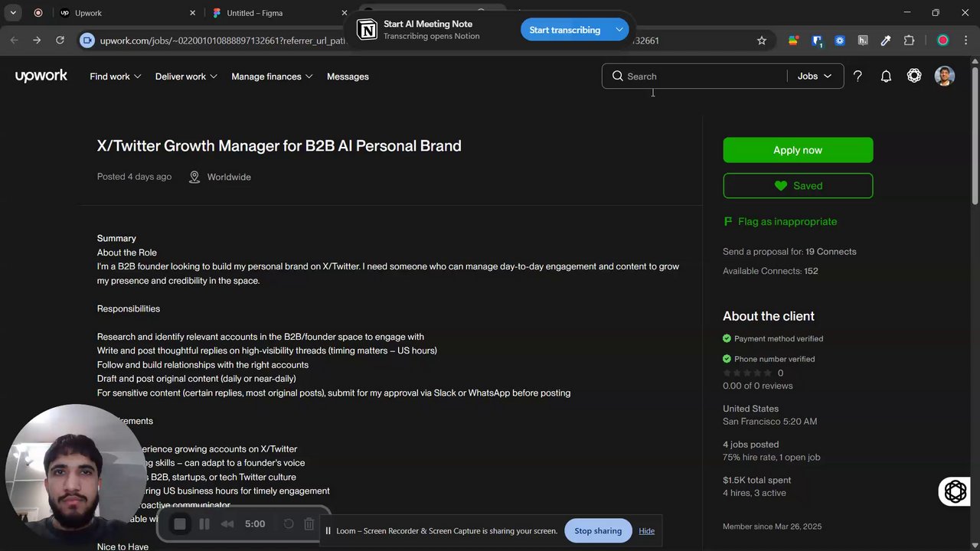980x551 pixels.
Task: Click 'Payment method verified' text
Action: tap(779, 338)
